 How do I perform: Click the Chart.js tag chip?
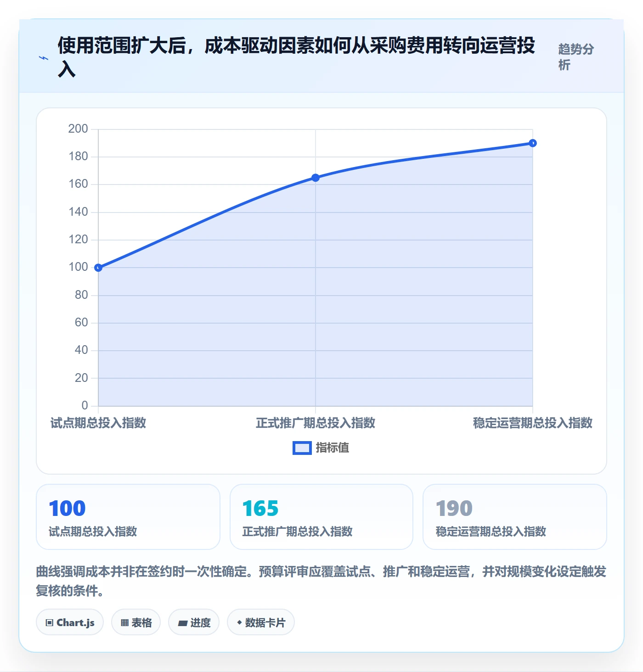70,622
